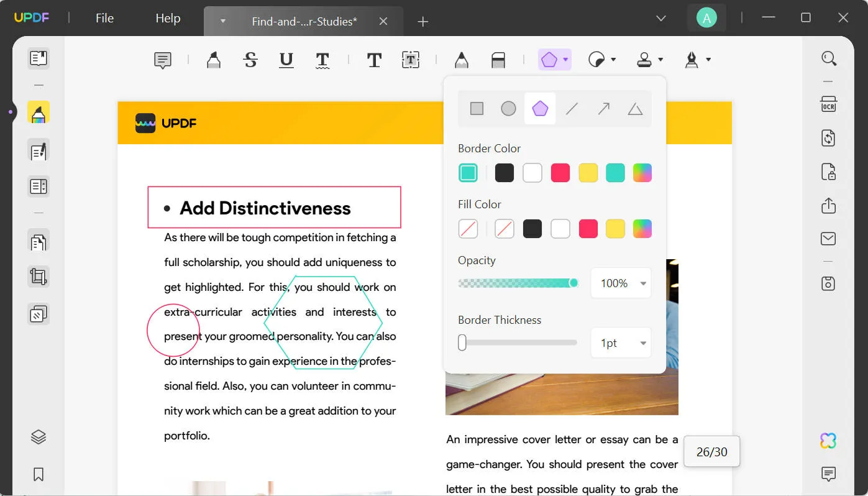Select the Circle shape option
The width and height of the screenshot is (868, 496).
click(508, 108)
